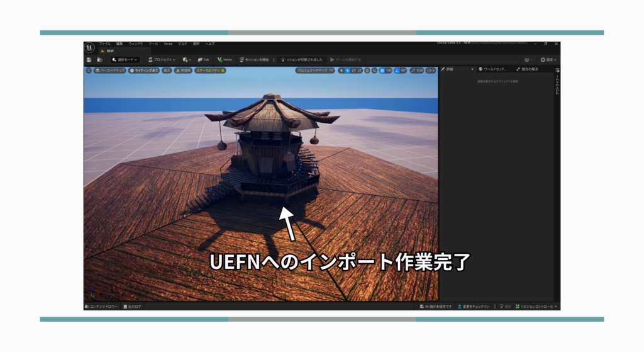Image resolution: width=644 pixels, height=352 pixels.
Task: Toggle grid snapping icon
Action: [x=382, y=71]
